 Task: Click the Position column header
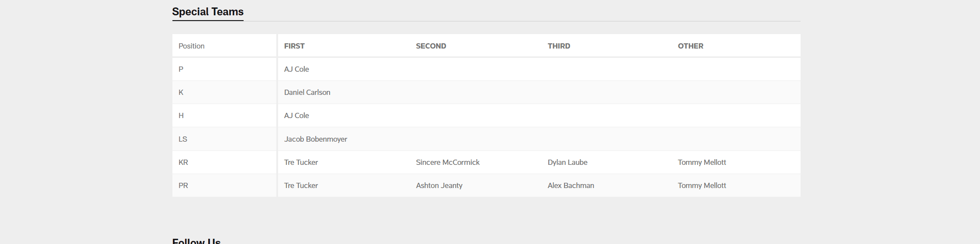[191, 46]
